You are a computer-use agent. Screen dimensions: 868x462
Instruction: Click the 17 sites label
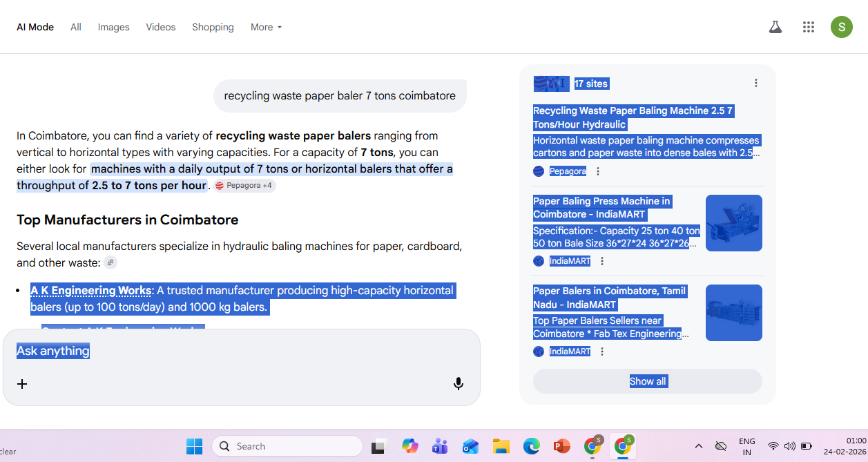point(592,84)
